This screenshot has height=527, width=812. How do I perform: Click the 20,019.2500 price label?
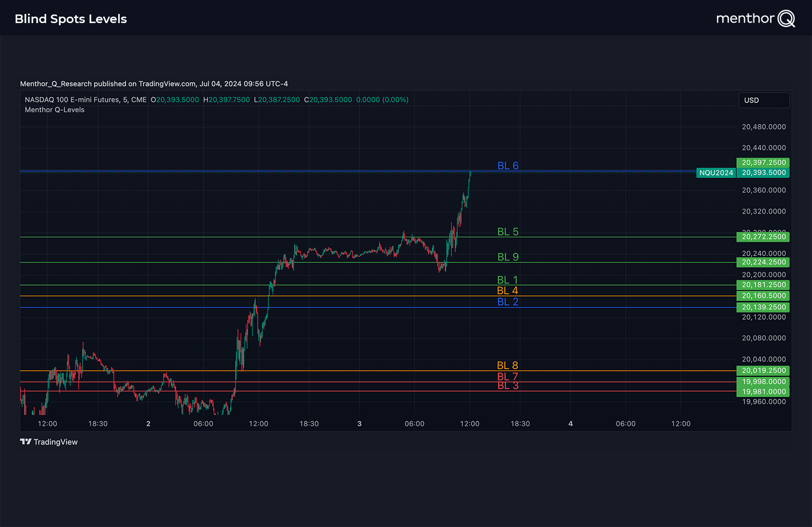point(763,371)
